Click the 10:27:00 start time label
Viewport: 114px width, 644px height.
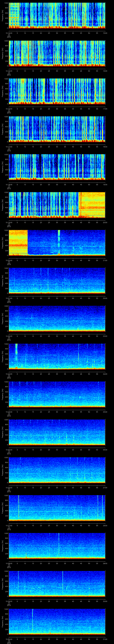pos(9,525)
